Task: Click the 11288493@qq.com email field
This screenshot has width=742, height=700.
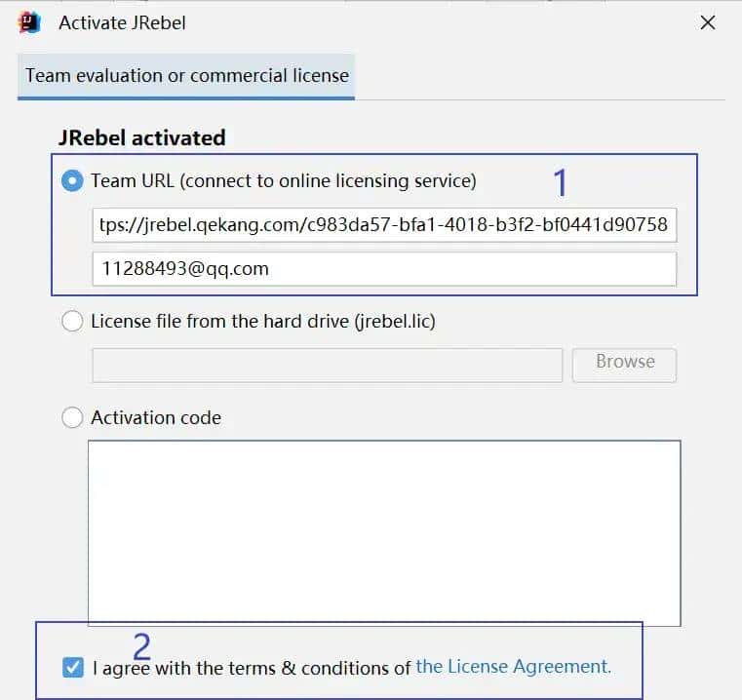Action: pyautogui.click(x=383, y=269)
